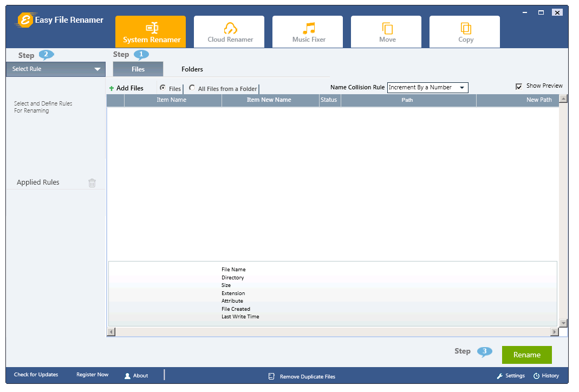The image size is (579, 392).
Task: Click the horizontal scrollbar left arrow
Action: [111, 332]
